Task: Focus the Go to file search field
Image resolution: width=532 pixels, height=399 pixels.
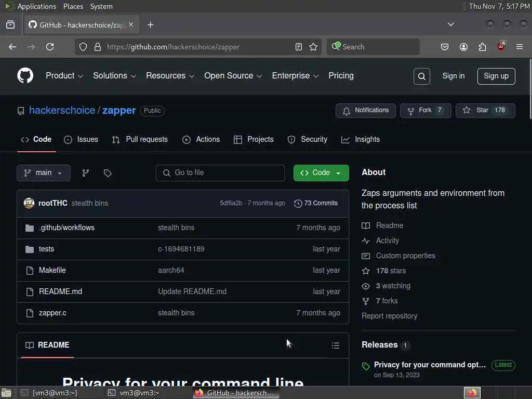Action: pos(220,173)
